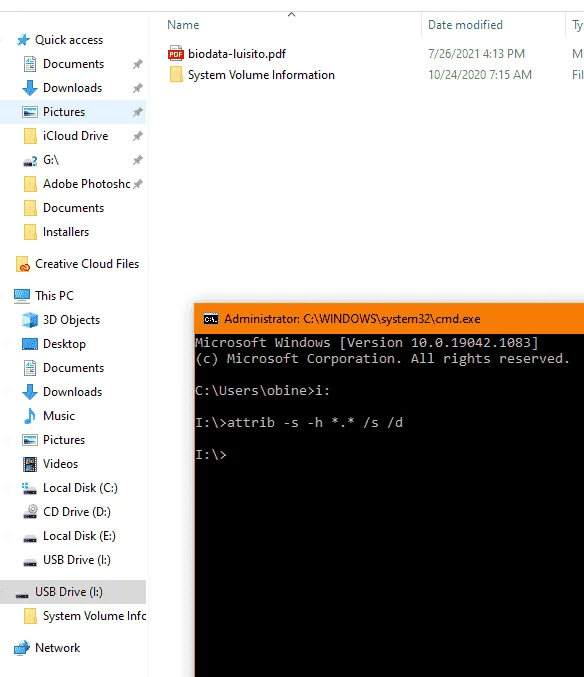Click the Creative Cloud Files icon
584x677 pixels.
(x=23, y=264)
